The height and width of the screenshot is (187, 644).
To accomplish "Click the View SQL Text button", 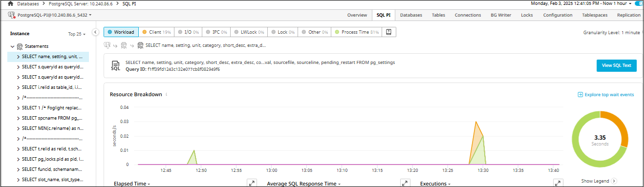I will (616, 65).
